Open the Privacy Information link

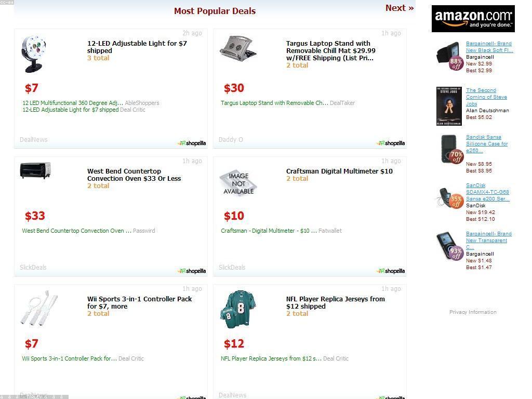click(x=473, y=312)
